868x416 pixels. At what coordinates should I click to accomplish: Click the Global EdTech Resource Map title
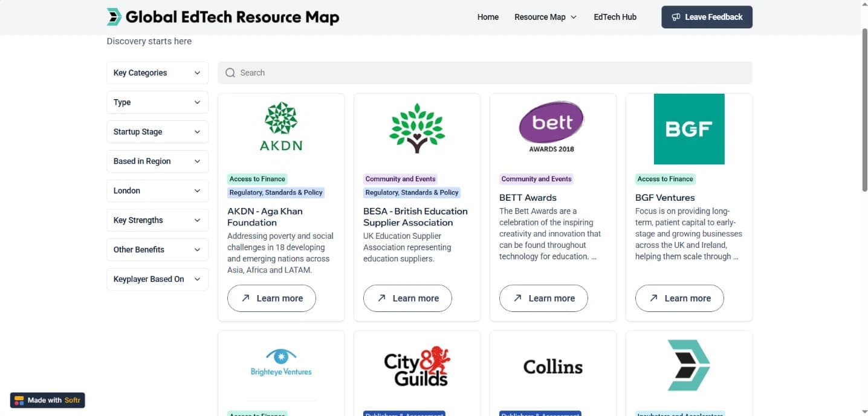tap(232, 17)
